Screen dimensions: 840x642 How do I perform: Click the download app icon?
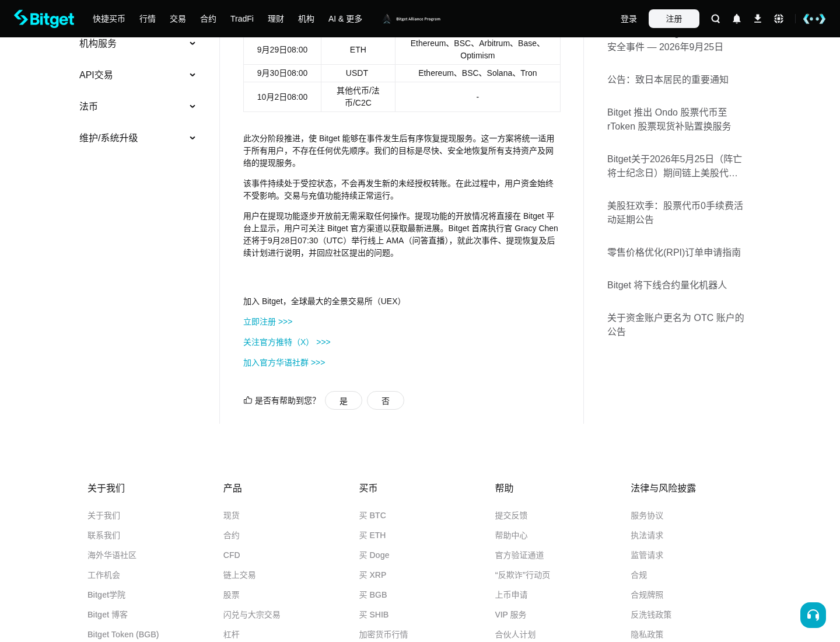coord(758,19)
